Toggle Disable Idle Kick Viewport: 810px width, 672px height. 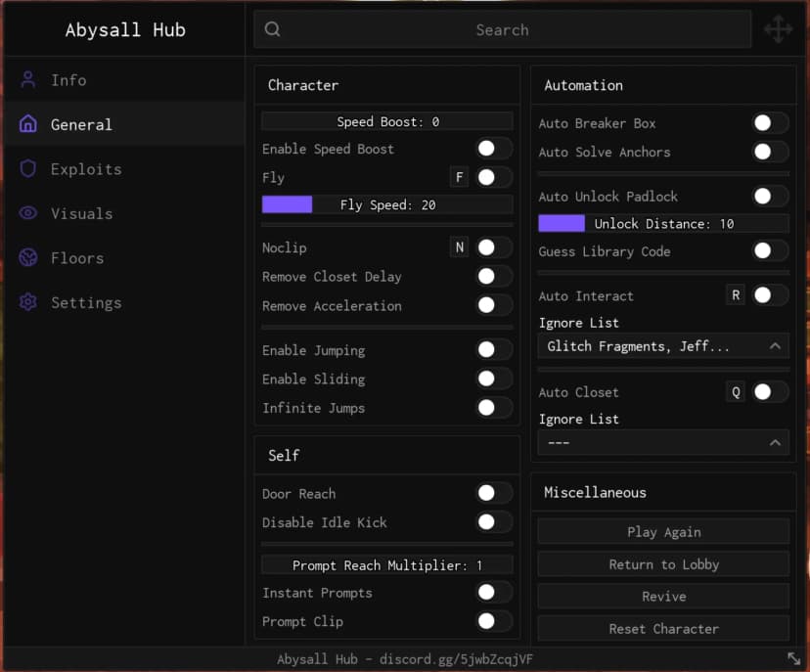click(x=494, y=521)
